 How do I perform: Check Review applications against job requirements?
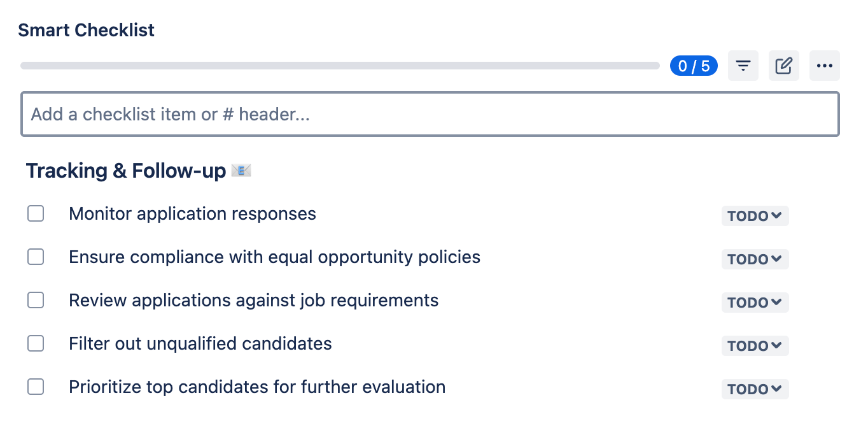[36, 300]
